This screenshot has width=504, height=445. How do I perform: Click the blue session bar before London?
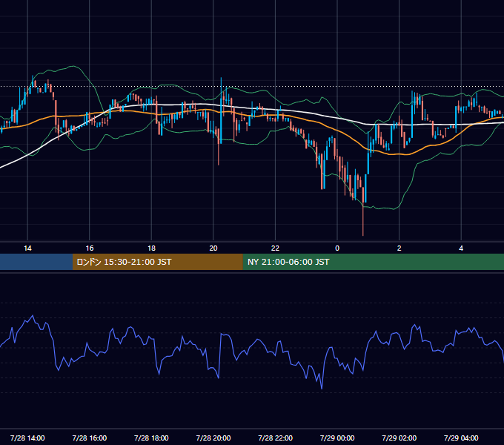(x=36, y=262)
